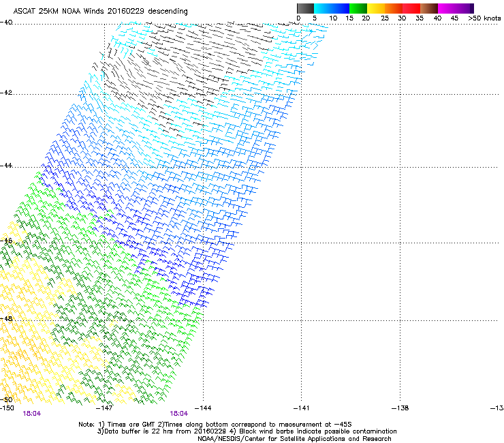Click the purple '18:04' time near -150
Screen dimensions: 504x443
tap(32, 414)
